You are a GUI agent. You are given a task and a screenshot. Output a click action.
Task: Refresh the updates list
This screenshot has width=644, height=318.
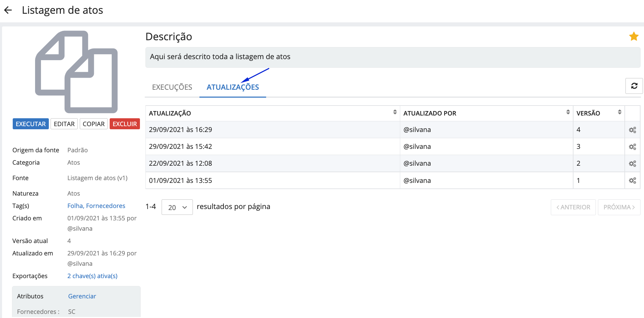(634, 86)
